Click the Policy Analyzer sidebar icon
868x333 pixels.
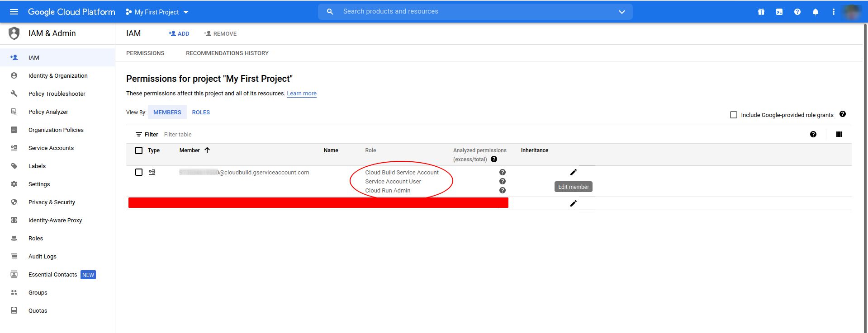pos(14,112)
